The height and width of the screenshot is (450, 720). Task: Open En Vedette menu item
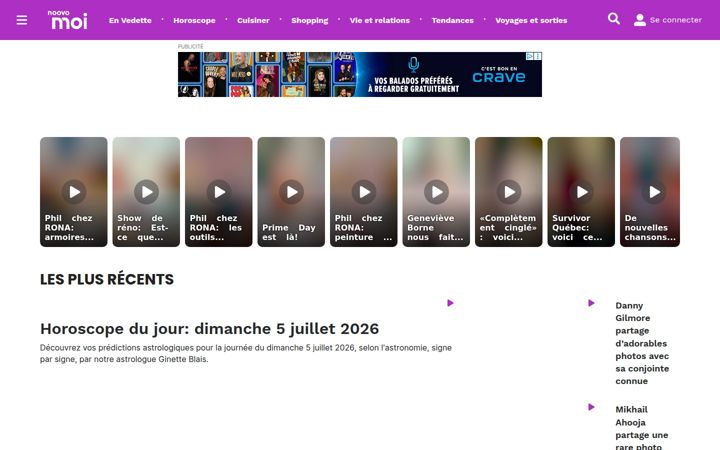(130, 20)
